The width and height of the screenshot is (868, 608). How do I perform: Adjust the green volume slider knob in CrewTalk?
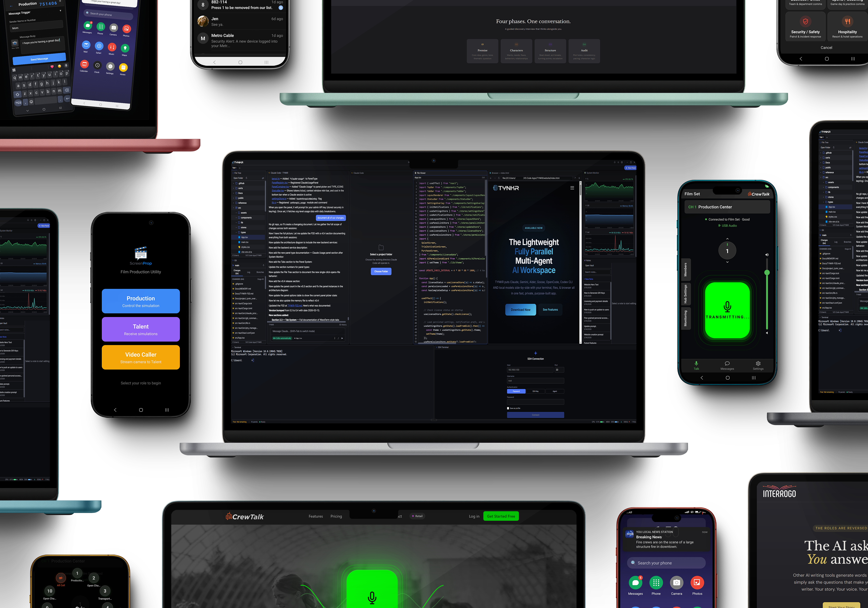[767, 273]
